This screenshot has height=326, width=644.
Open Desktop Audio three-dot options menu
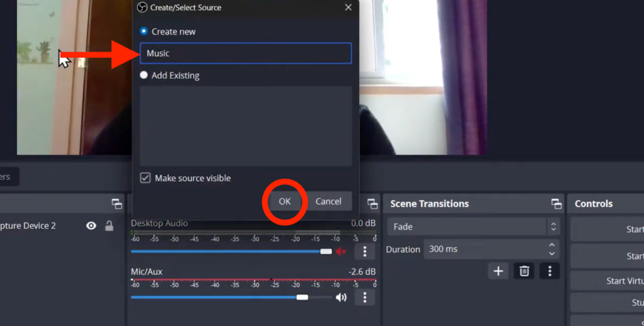coord(365,252)
